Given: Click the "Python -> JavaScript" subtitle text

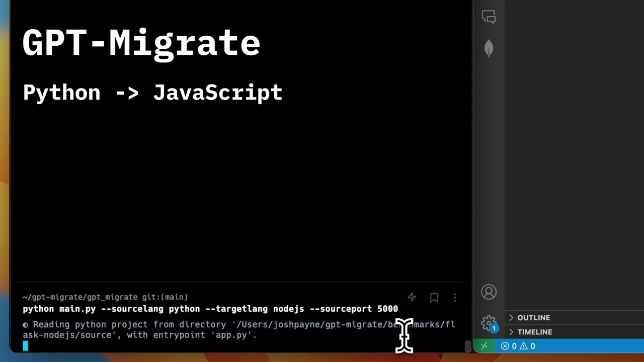Looking at the screenshot, I should coord(152,94).
